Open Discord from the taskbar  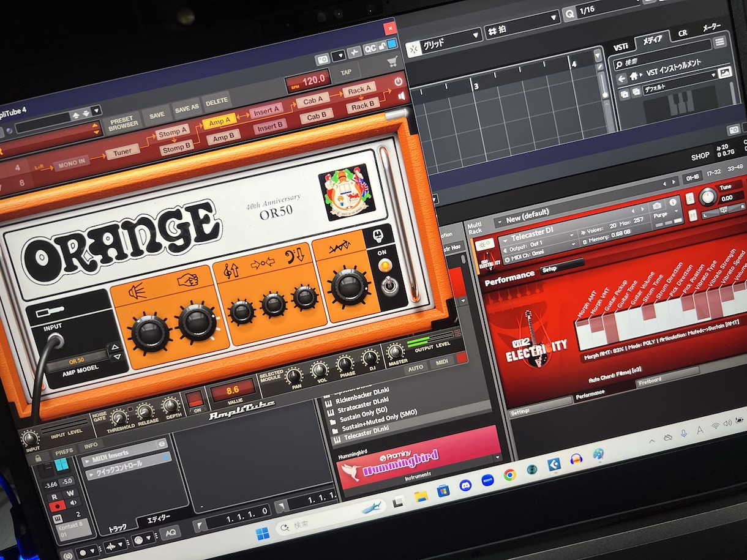click(465, 485)
